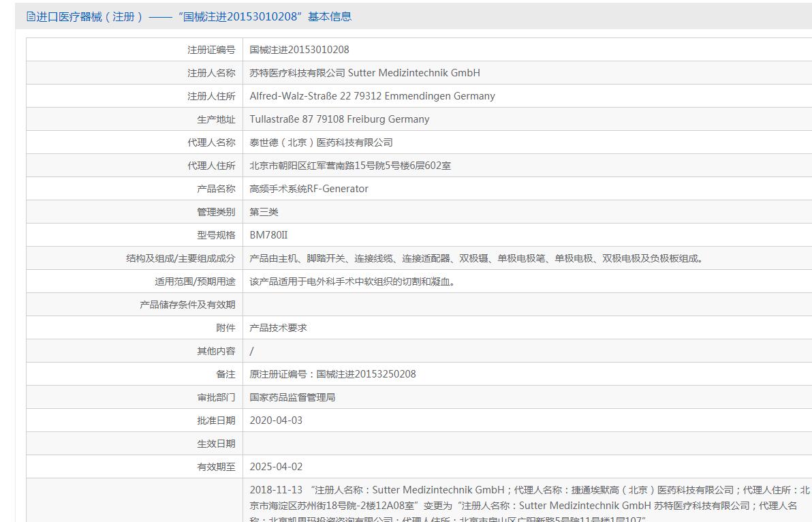Click the 产品名称 label
The height and width of the screenshot is (522, 812).
click(x=216, y=189)
